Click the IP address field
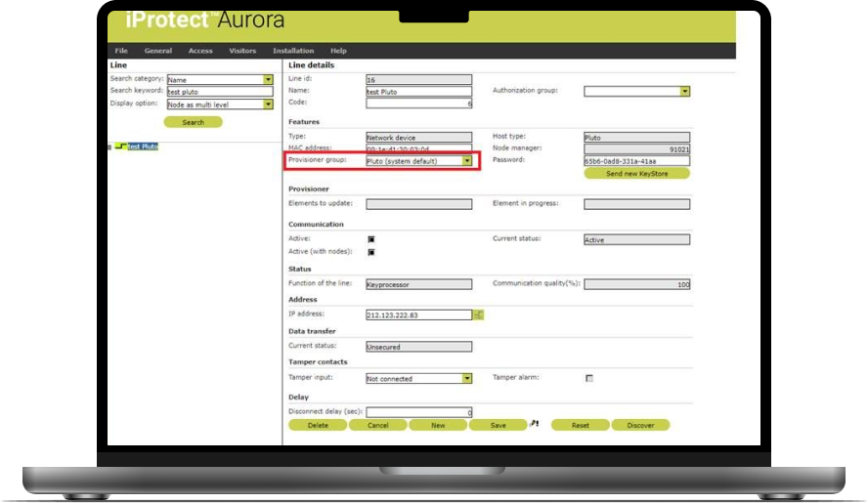 click(x=419, y=314)
